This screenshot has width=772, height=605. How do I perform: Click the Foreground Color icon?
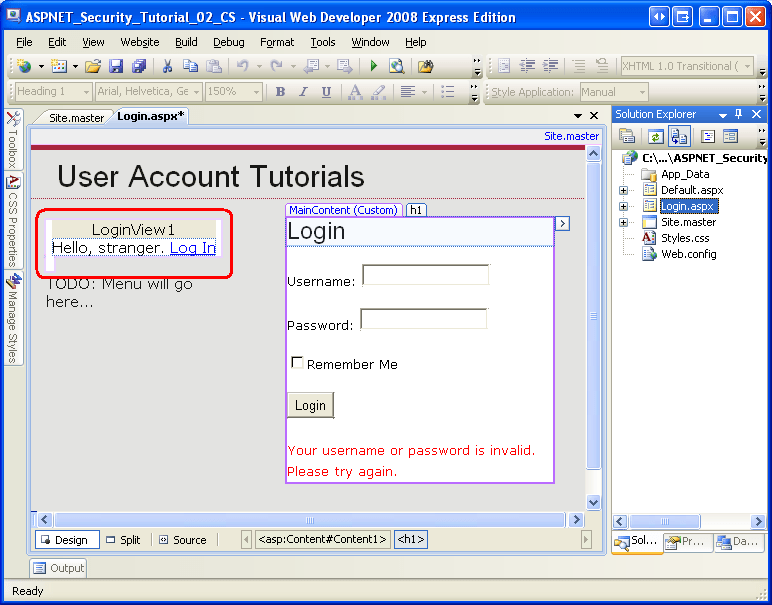coord(355,92)
